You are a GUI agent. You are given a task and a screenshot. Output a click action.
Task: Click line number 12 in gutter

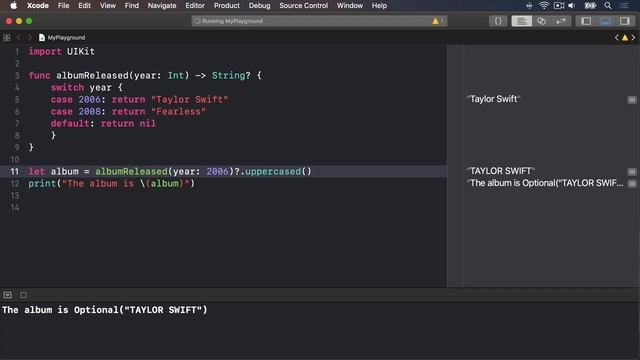pyautogui.click(x=14, y=184)
